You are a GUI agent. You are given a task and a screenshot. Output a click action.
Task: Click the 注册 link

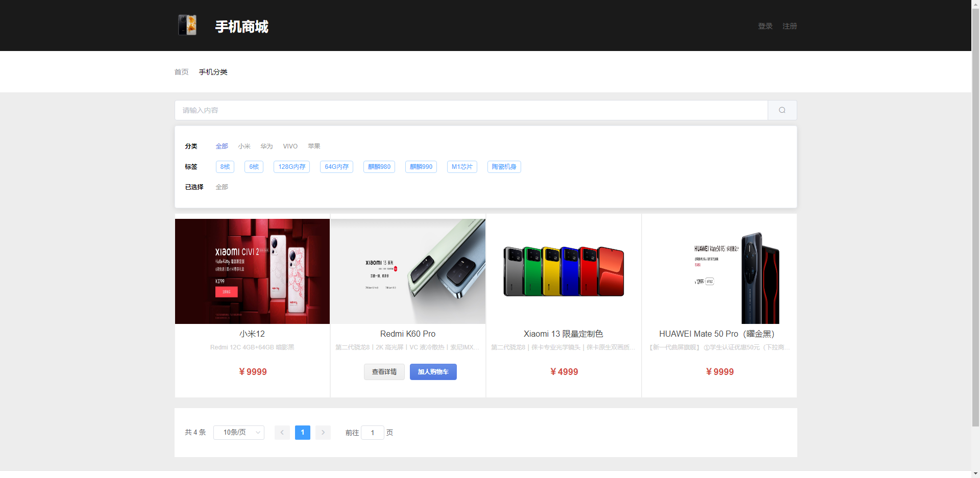click(x=790, y=26)
